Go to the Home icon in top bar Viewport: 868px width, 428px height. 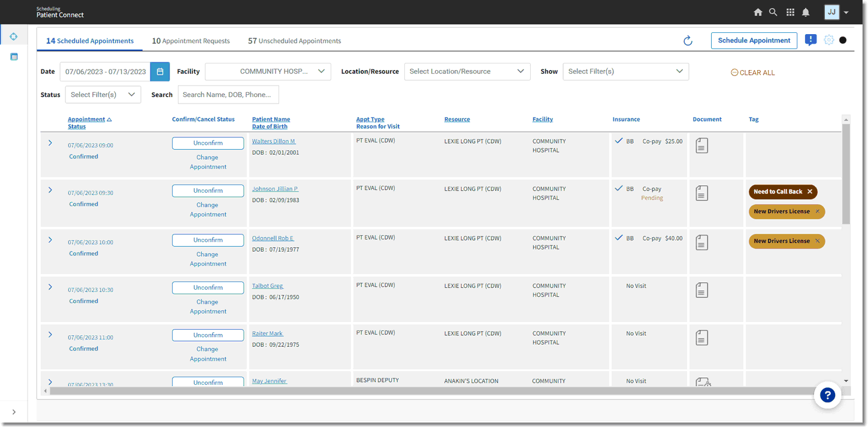[758, 12]
